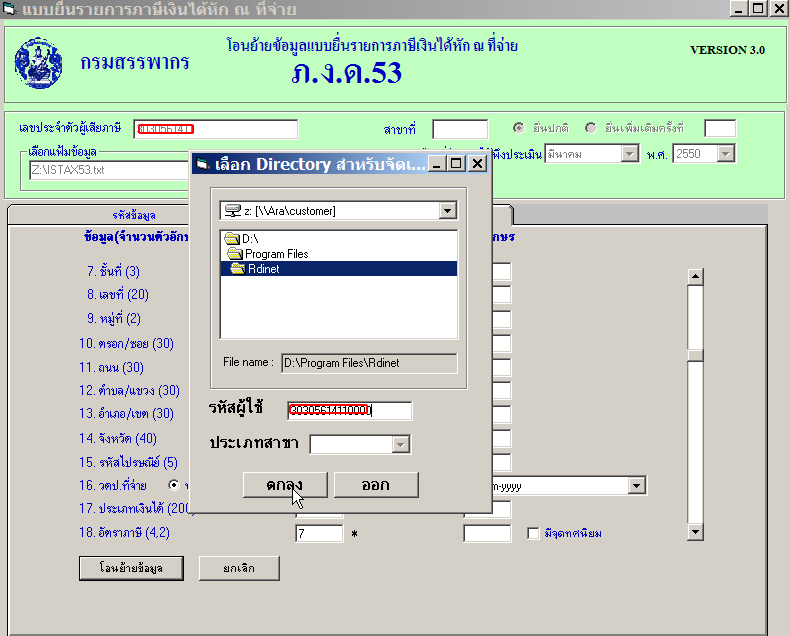The image size is (790, 636).
Task: Click the รหัสผู้ใช้ input field
Action: coord(349,411)
